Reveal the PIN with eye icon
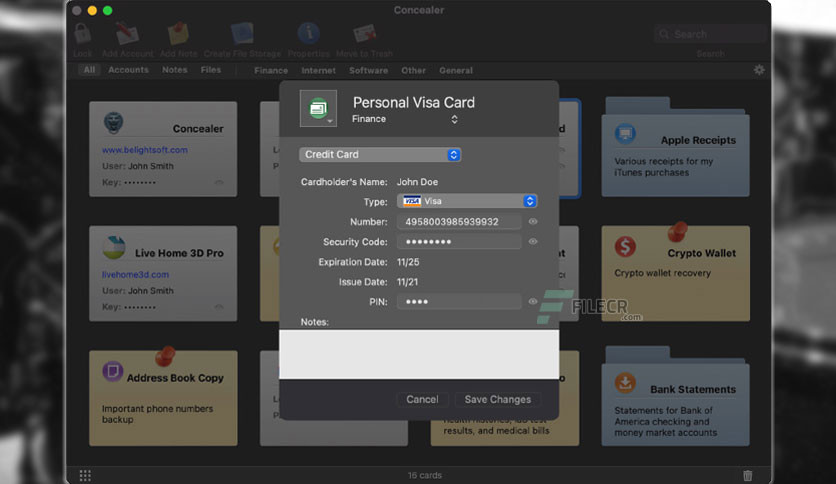Screen dimensions: 836x484 point(533,301)
